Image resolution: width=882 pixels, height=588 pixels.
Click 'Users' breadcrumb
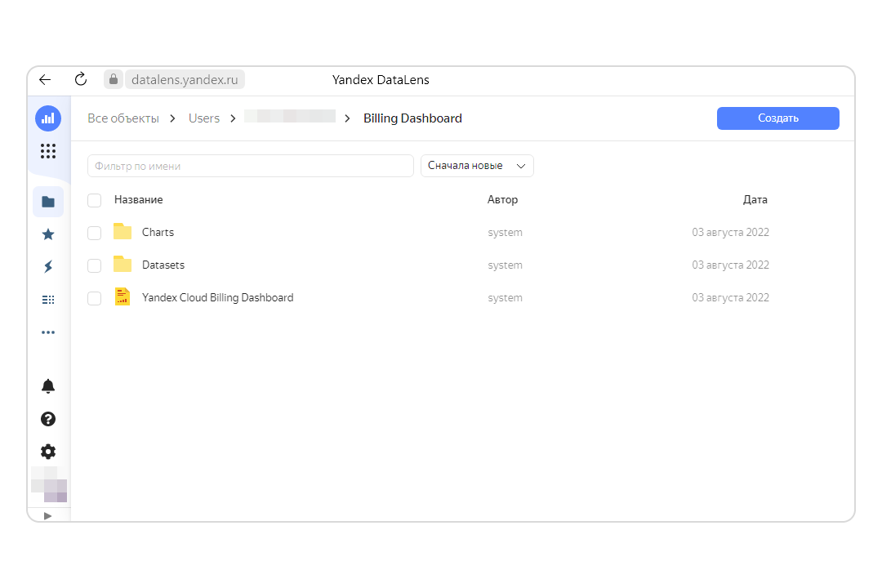[x=204, y=118]
